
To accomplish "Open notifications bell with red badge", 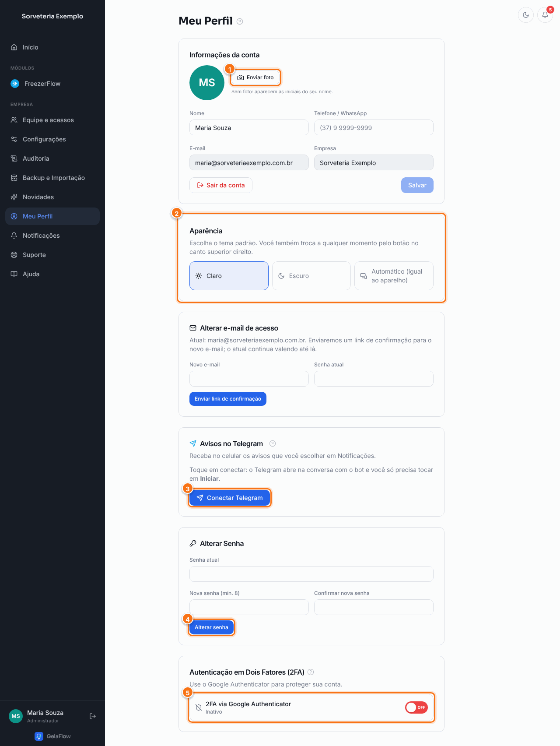I will coord(545,15).
